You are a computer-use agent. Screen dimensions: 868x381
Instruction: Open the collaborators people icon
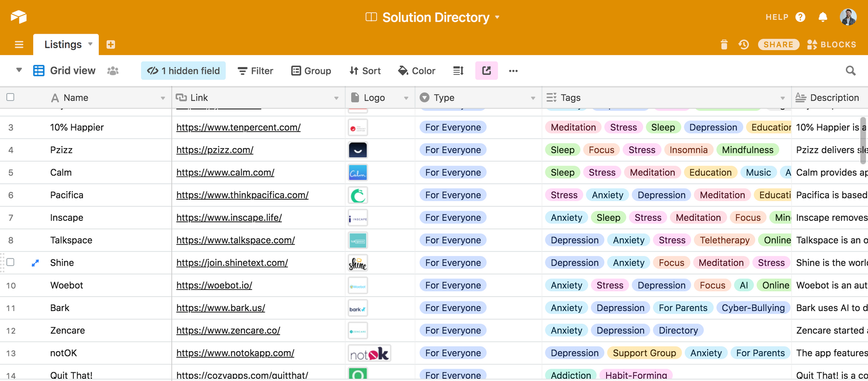[113, 71]
